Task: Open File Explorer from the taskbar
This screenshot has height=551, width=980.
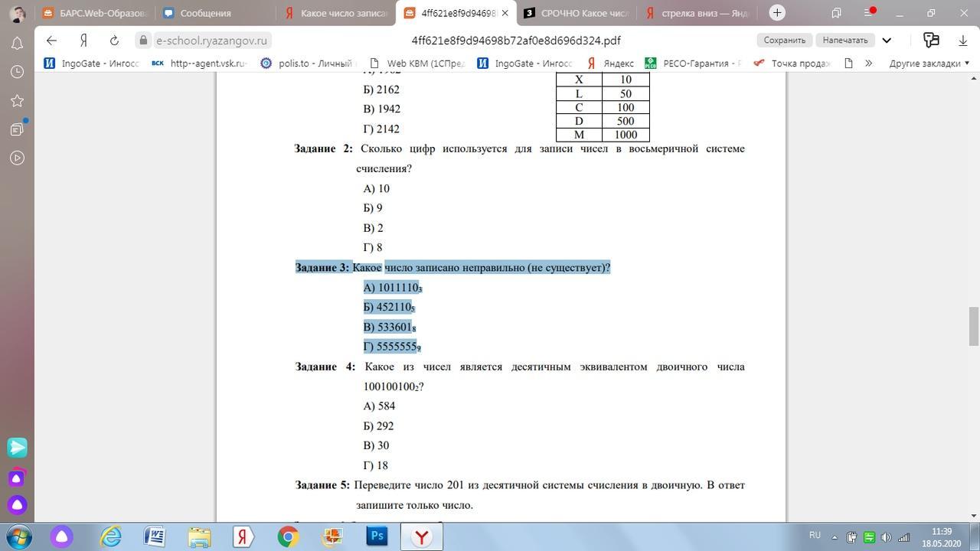Action: point(199,536)
